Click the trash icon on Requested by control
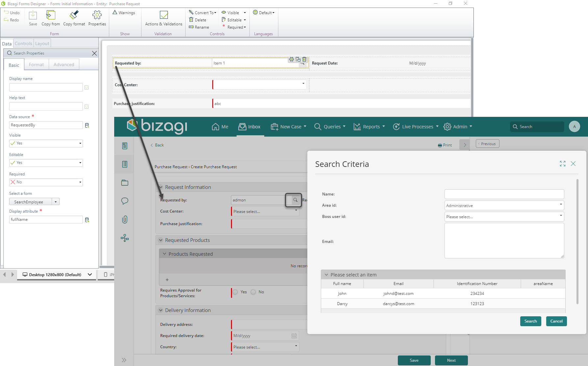Image resolution: width=588 pixels, height=366 pixels. [304, 60]
